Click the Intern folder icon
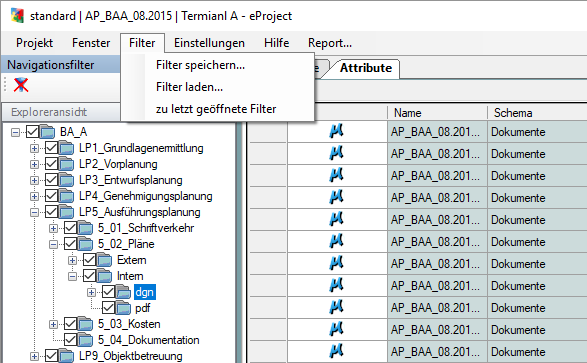 point(105,276)
